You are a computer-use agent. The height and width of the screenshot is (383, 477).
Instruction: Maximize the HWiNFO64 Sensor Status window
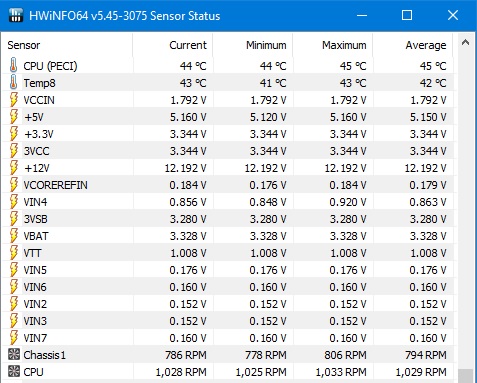coord(407,15)
